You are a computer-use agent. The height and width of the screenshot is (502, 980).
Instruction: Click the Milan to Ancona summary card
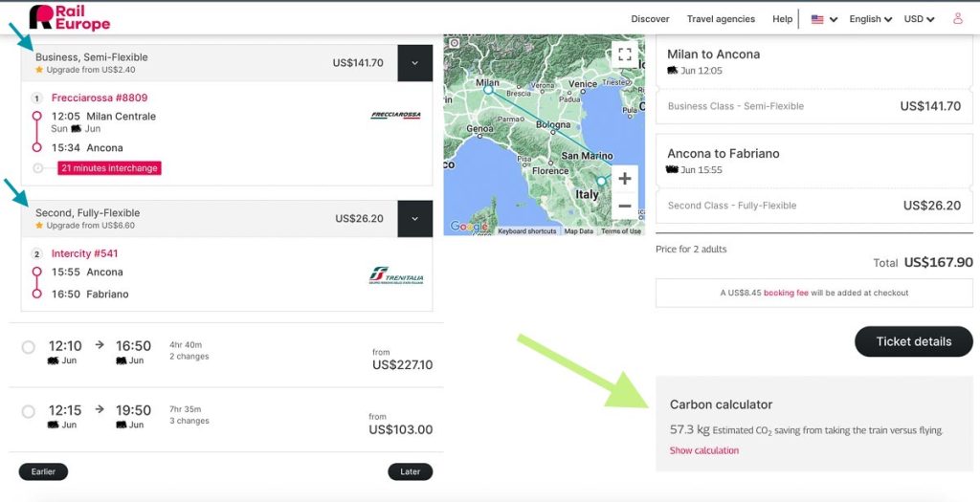814,80
